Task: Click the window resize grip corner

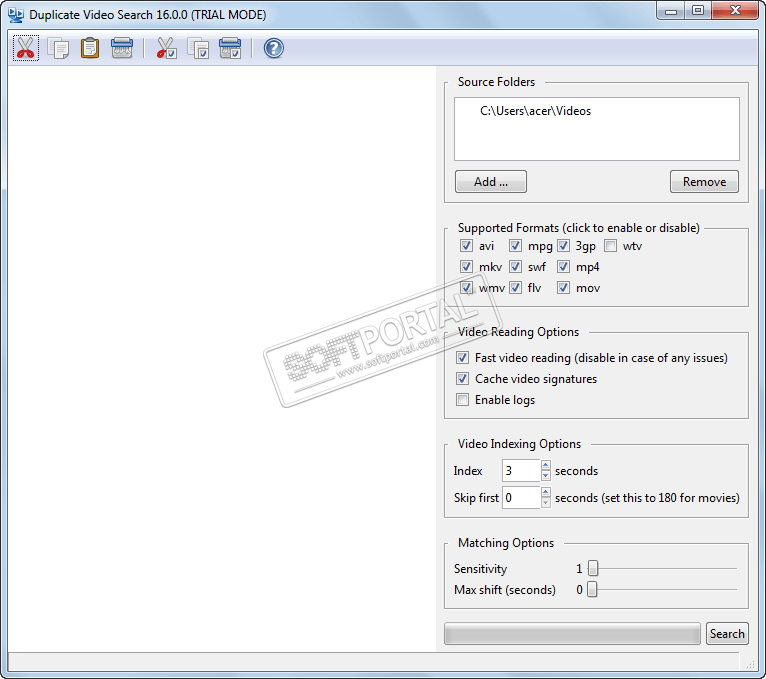Action: (x=750, y=664)
